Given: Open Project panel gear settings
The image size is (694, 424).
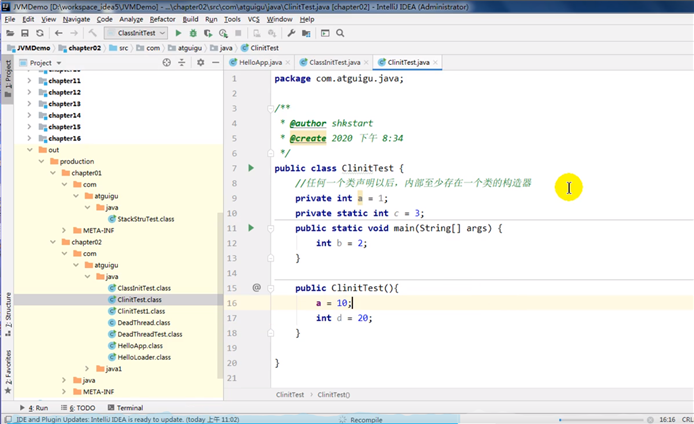Looking at the screenshot, I should [200, 63].
